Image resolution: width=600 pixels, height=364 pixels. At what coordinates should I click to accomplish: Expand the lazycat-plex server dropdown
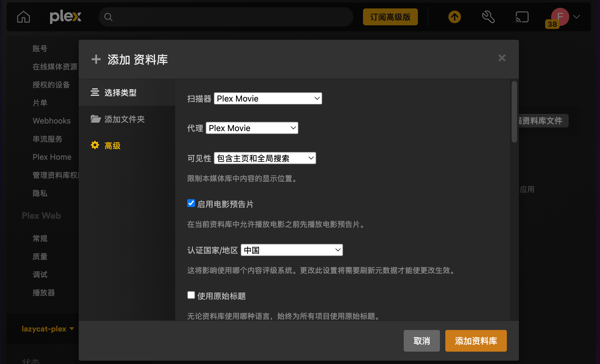(48, 329)
